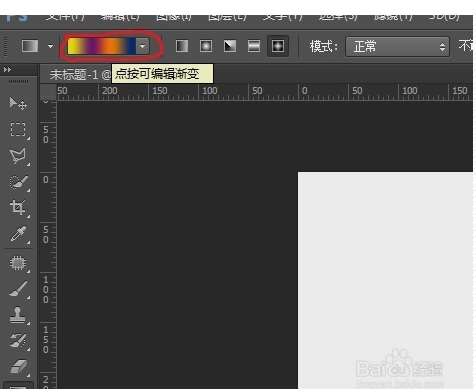The height and width of the screenshot is (392, 476).
Task: Enable linear gradient style
Action: (x=182, y=46)
